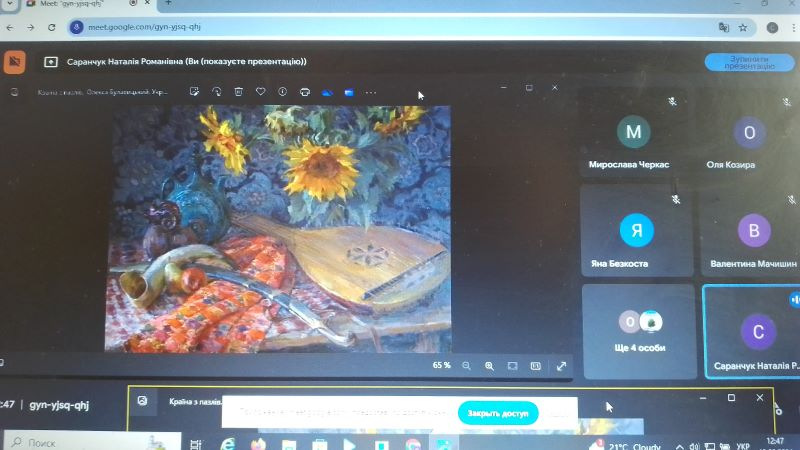Click the presenting screen icon beside presenter name
The height and width of the screenshot is (450, 800).
coord(51,62)
